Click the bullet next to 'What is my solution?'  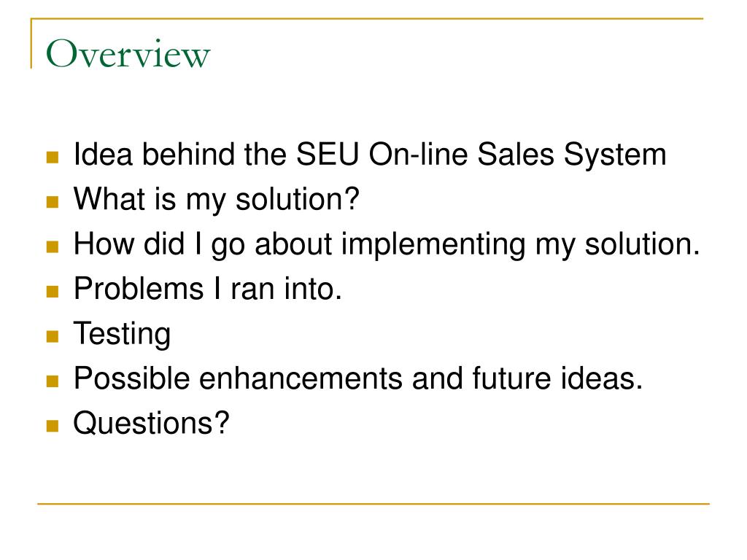pos(53,202)
